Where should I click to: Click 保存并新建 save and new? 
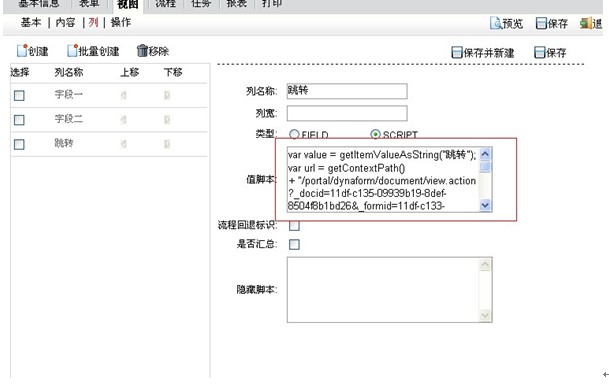483,52
